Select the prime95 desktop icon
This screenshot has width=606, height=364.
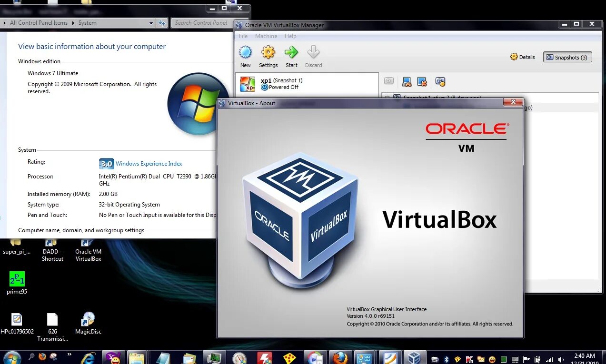[x=17, y=283]
